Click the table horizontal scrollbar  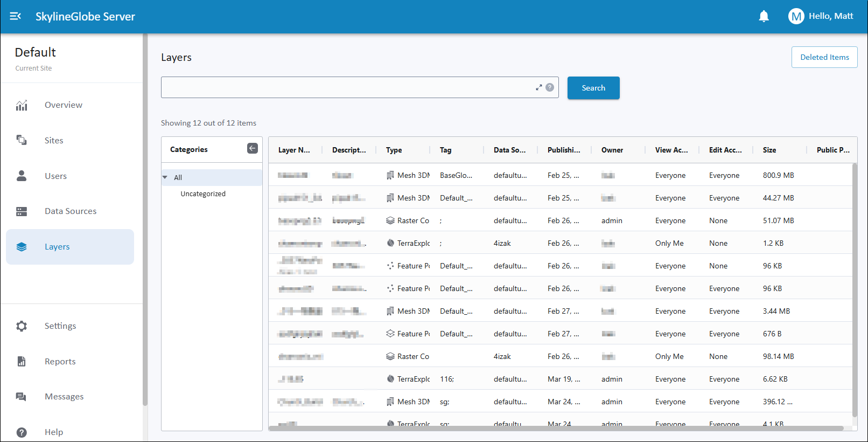(556, 429)
